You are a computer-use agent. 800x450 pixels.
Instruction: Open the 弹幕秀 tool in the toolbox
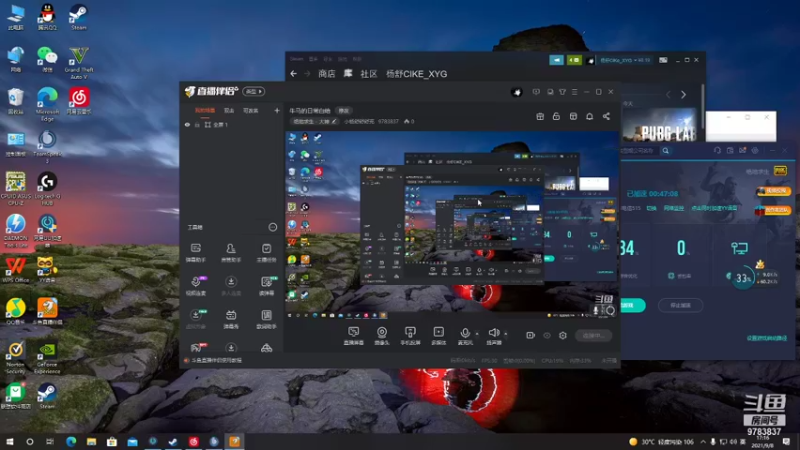tap(231, 319)
